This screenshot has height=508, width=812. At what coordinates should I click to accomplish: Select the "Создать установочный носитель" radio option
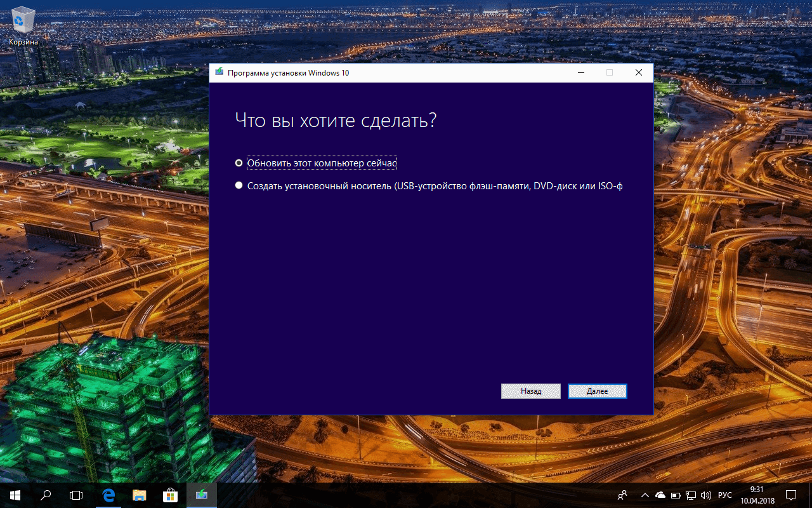click(x=429, y=185)
